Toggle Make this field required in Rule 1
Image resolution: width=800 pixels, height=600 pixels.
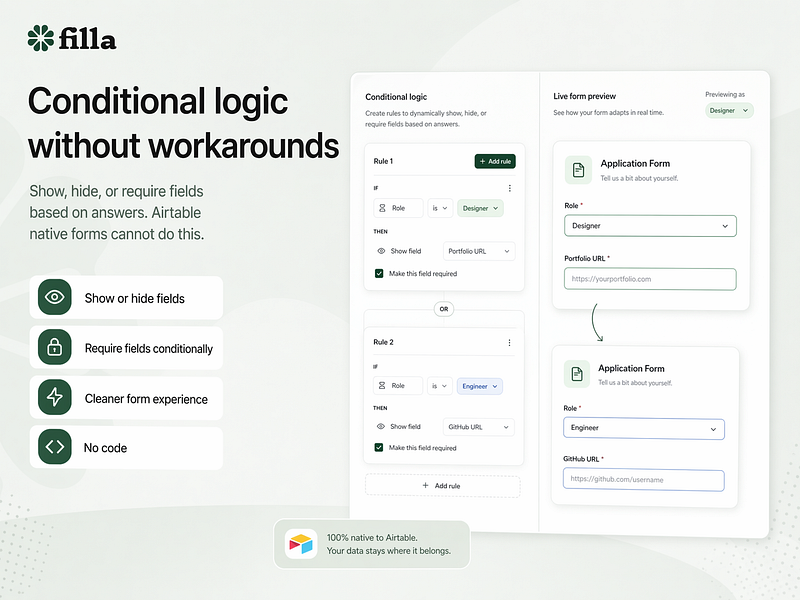point(379,273)
